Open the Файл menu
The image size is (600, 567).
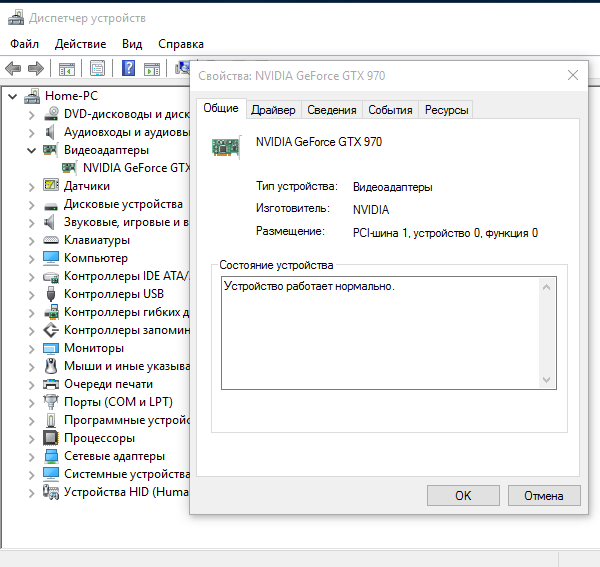pyautogui.click(x=24, y=44)
